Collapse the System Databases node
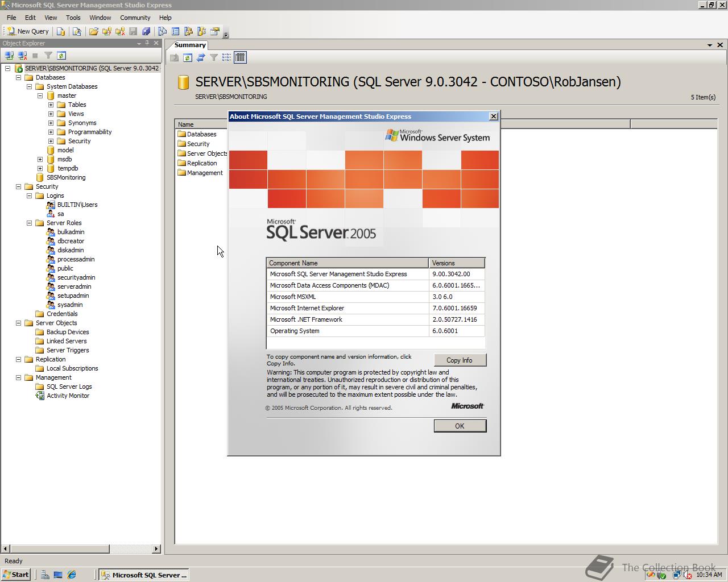 point(30,86)
